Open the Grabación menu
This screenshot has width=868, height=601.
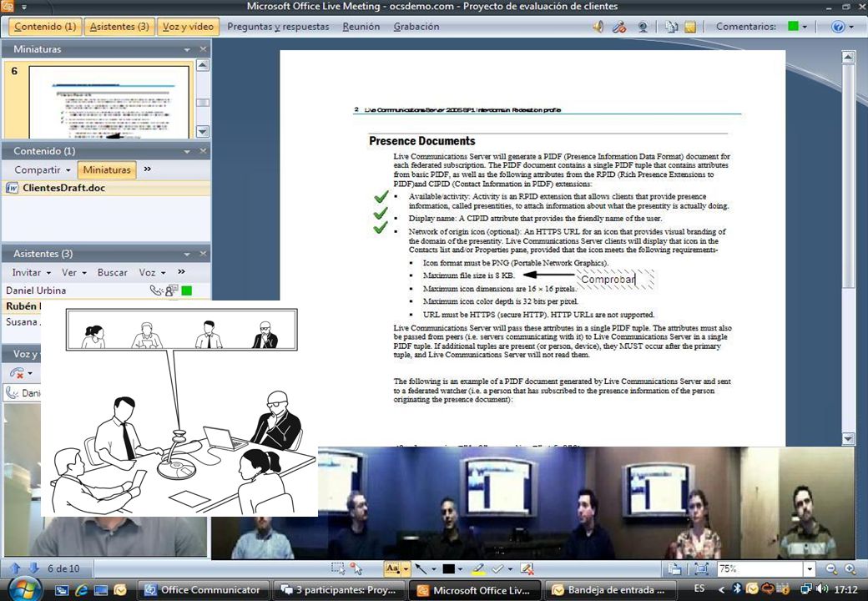[416, 27]
